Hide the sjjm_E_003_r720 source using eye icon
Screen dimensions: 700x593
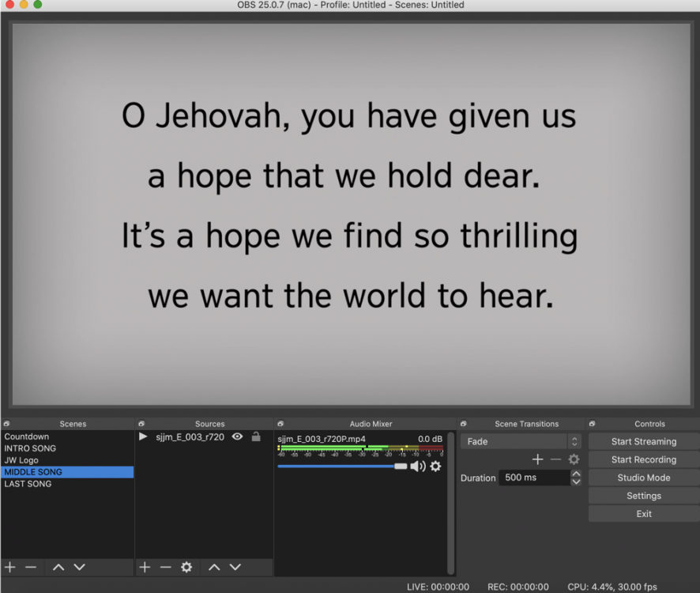coord(237,436)
